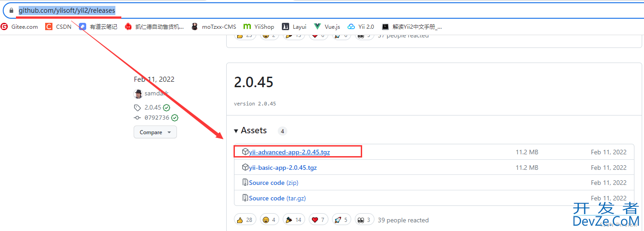644x231 pixels.
Task: Open the moTzxx-CMS bookmark
Action: 213,26
